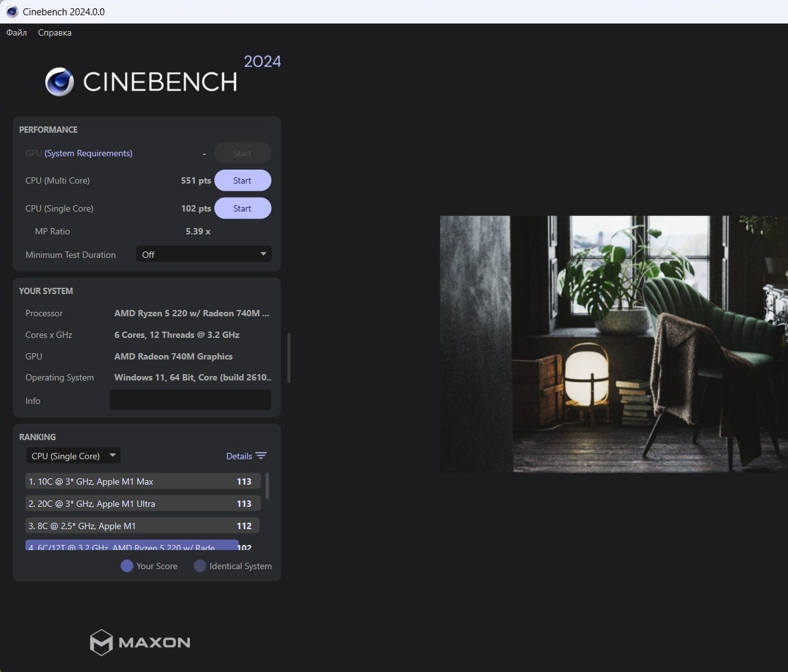
Task: Click the Your System panel scrollbar
Action: (x=289, y=358)
